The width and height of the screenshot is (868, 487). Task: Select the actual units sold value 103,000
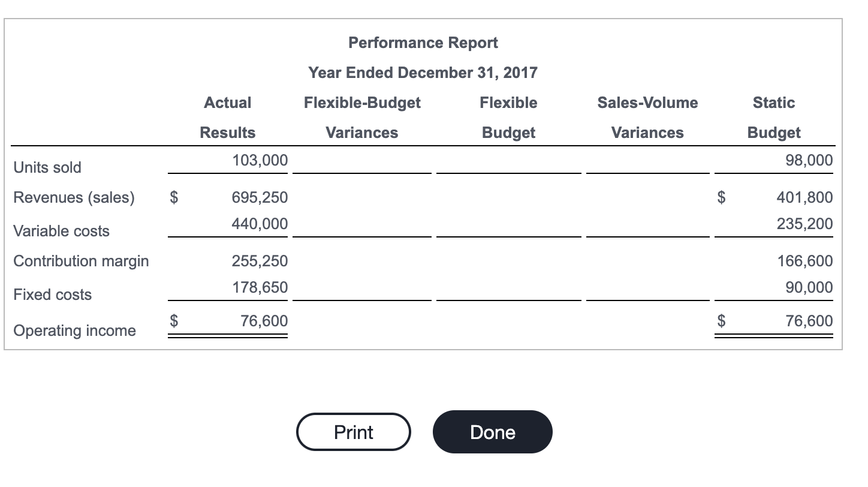260,160
